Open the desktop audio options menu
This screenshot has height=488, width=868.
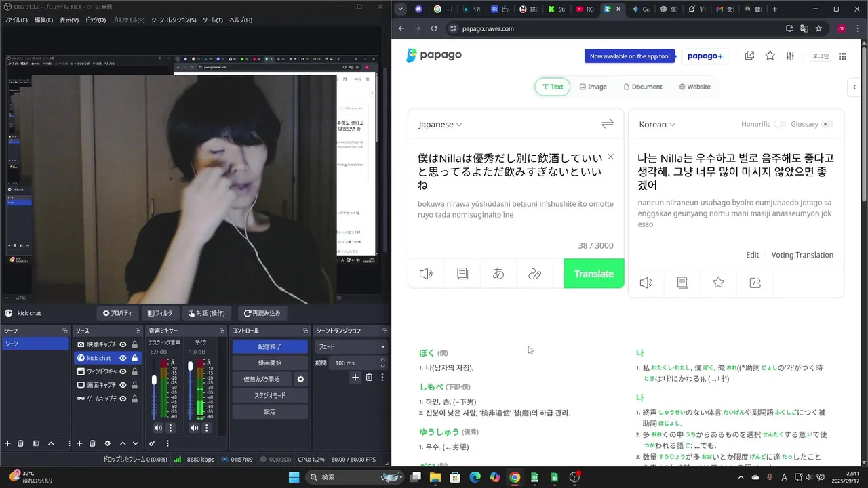(170, 428)
